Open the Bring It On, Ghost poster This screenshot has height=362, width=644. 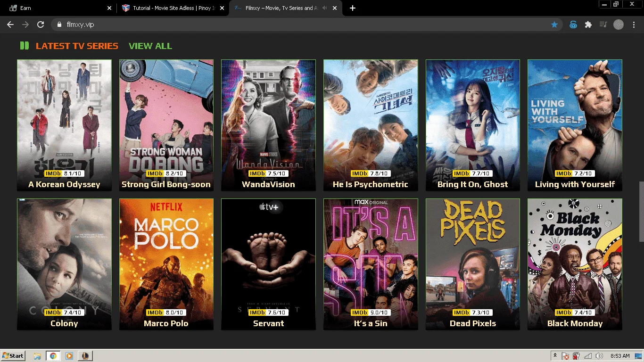click(473, 125)
